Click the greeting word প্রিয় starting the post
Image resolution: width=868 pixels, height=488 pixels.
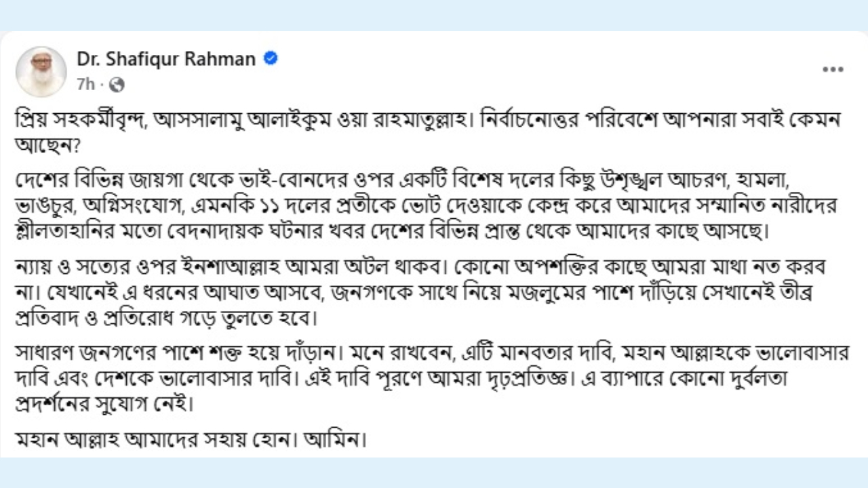point(33,120)
